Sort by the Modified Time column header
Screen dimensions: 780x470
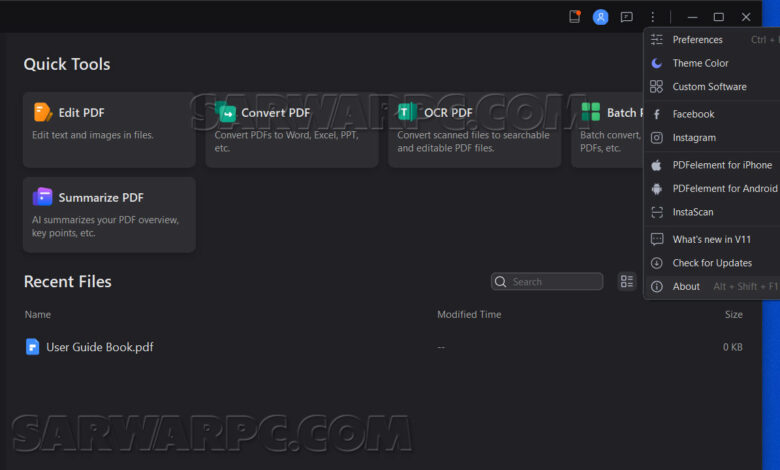click(469, 314)
